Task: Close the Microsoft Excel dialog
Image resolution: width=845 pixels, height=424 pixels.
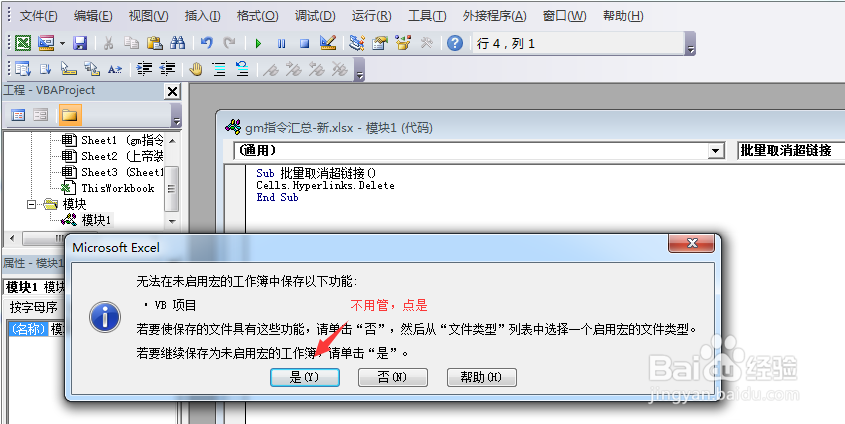Action: pos(692,244)
